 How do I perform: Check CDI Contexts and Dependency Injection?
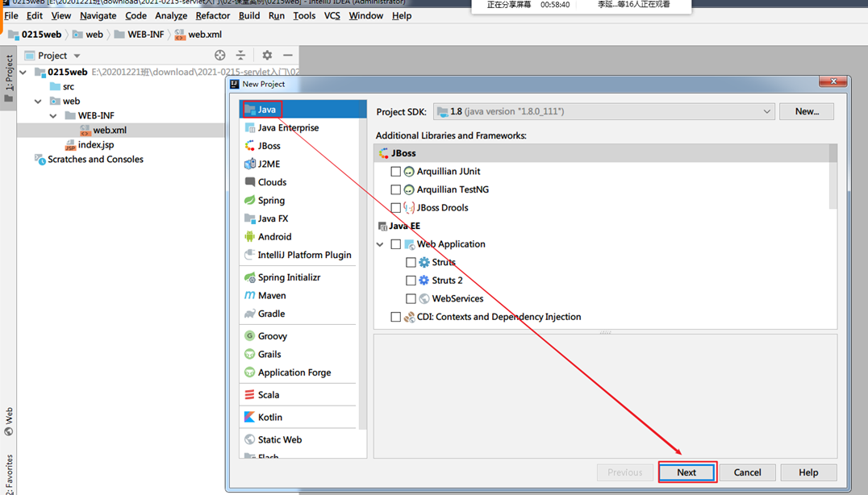396,317
